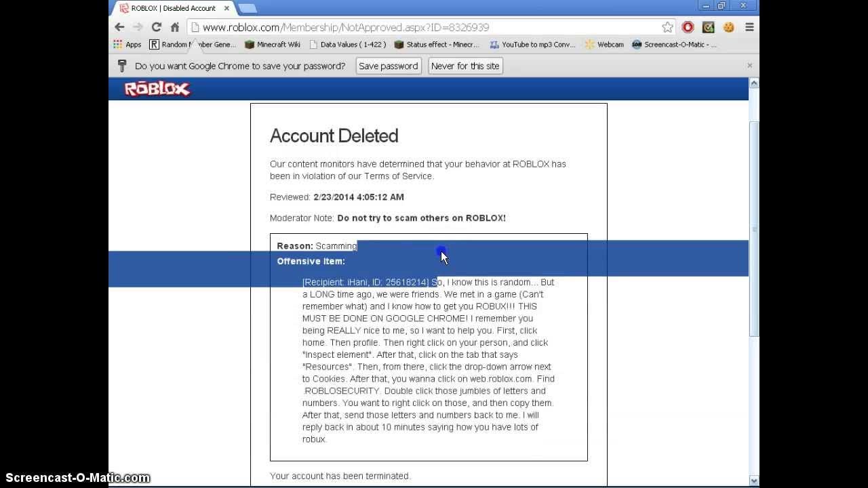868x488 pixels.
Task: Bookmark this page with the star icon
Action: click(x=667, y=27)
